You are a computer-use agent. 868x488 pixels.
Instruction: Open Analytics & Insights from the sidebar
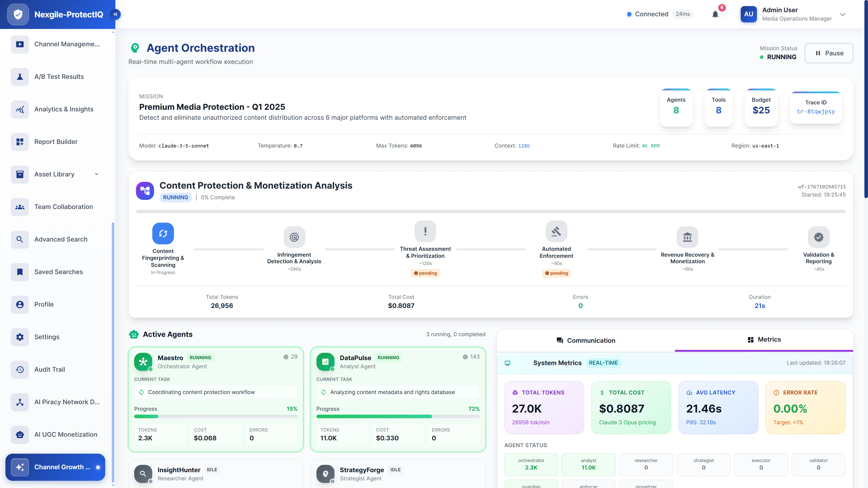point(64,109)
